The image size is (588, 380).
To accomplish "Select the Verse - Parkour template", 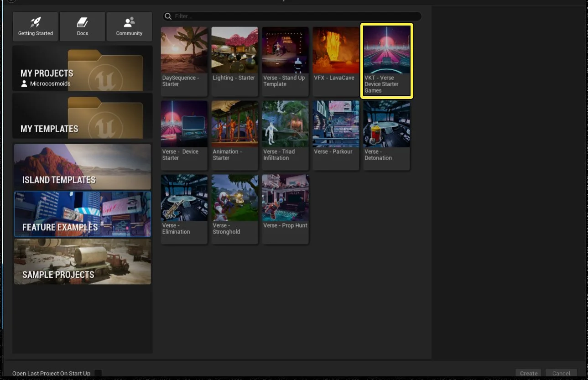I will click(336, 135).
